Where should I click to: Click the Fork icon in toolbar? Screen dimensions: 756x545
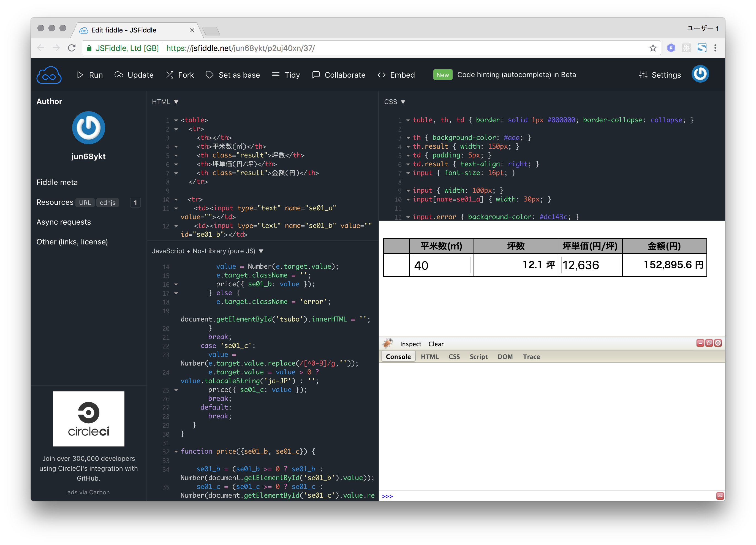tap(170, 75)
